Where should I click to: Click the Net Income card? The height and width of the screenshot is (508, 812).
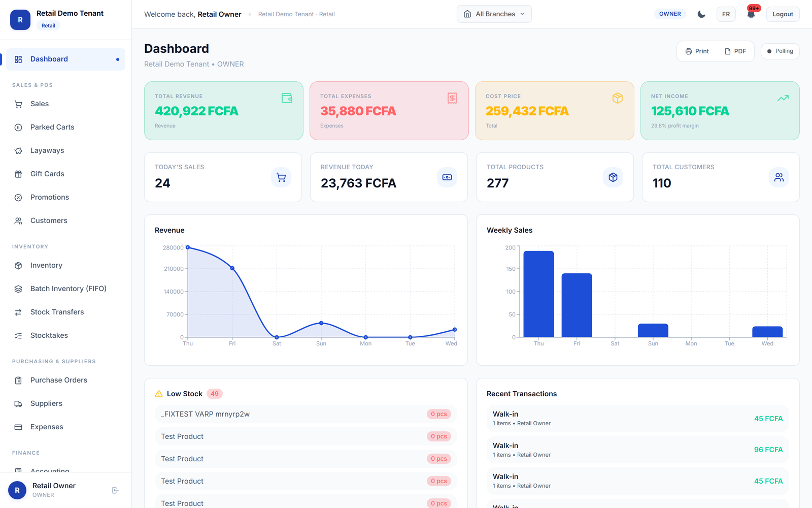(x=720, y=111)
